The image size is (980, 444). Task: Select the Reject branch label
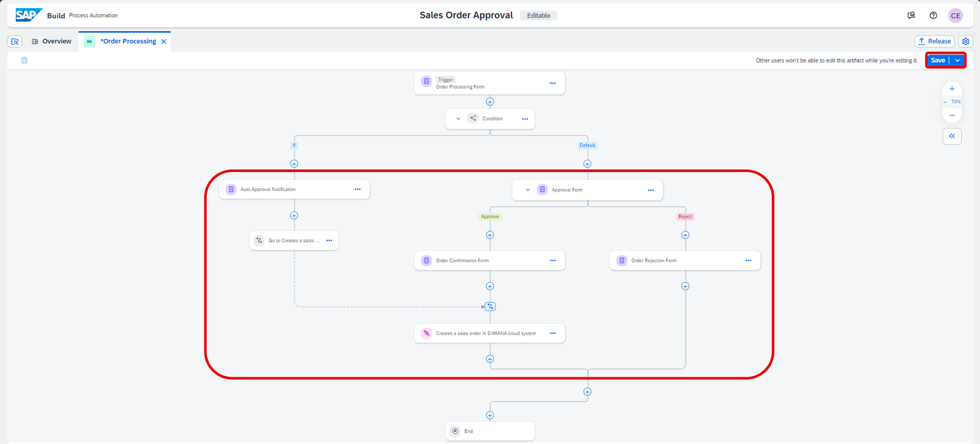coord(685,217)
